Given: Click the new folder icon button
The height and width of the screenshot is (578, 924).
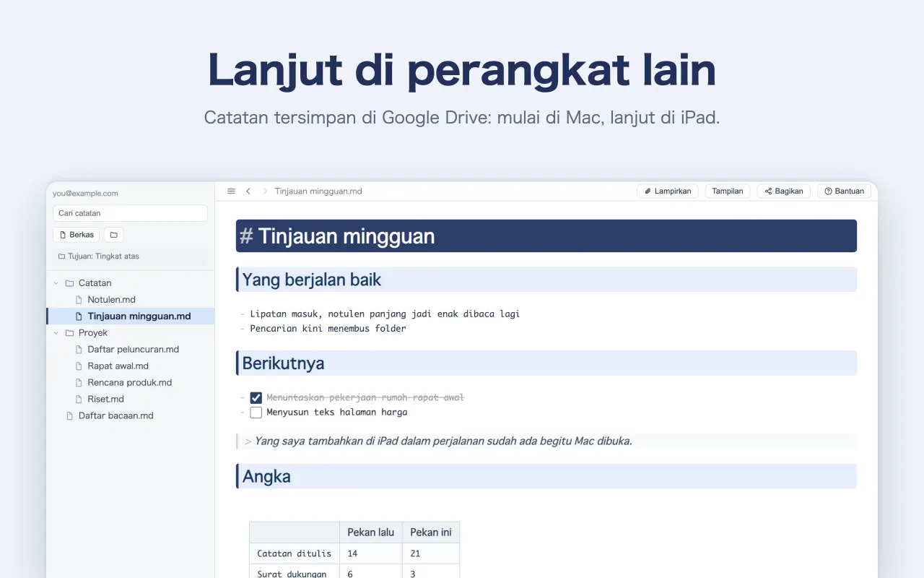Looking at the screenshot, I should pyautogui.click(x=113, y=235).
